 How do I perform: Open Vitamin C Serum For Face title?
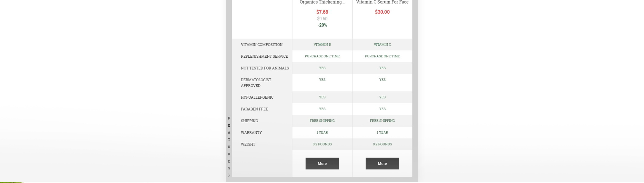382,2
